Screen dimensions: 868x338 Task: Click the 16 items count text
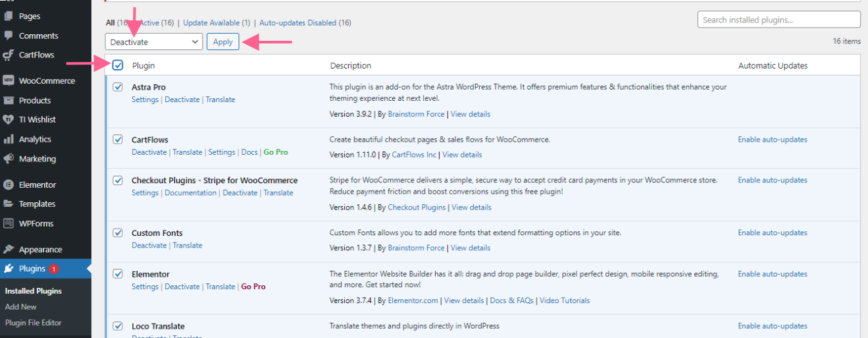[846, 42]
